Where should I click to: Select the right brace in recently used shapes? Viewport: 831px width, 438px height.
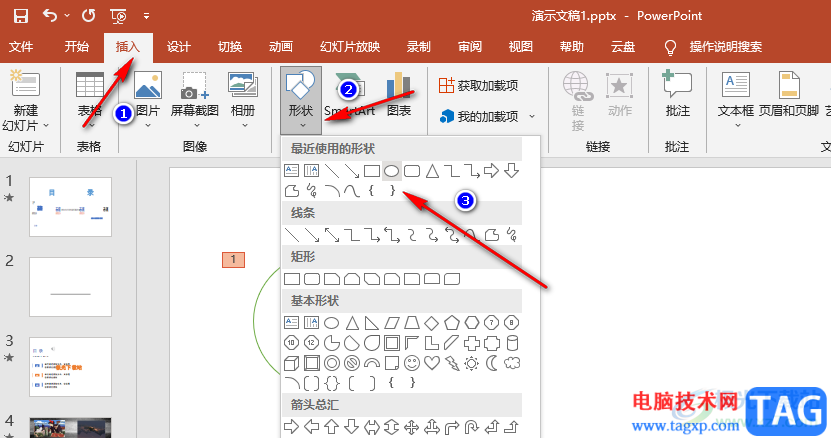pos(392,190)
